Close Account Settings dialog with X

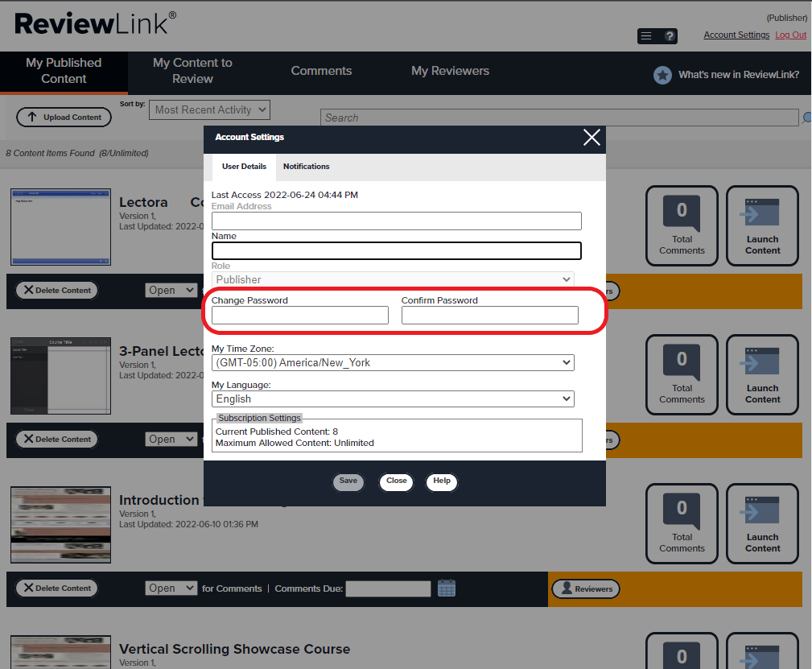pyautogui.click(x=591, y=138)
